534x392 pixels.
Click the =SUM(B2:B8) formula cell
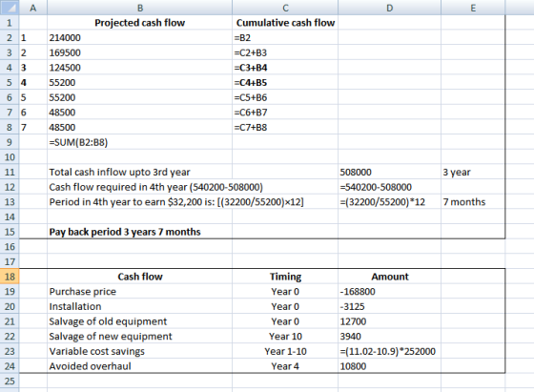pos(139,142)
